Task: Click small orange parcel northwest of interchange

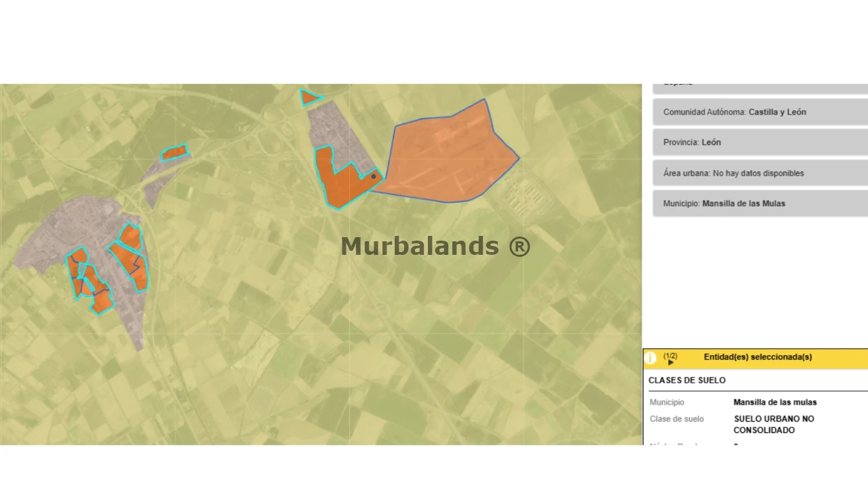Action: 174,152
